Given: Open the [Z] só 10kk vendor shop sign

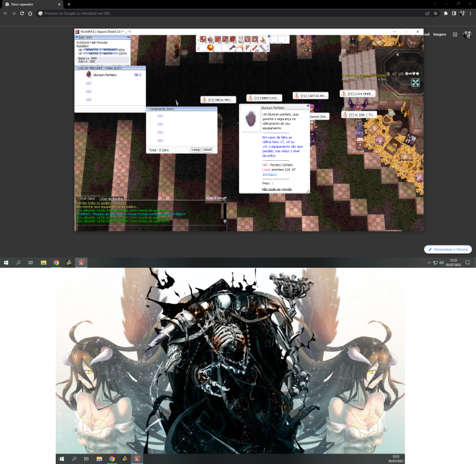Looking at the screenshot, I should 359,114.
